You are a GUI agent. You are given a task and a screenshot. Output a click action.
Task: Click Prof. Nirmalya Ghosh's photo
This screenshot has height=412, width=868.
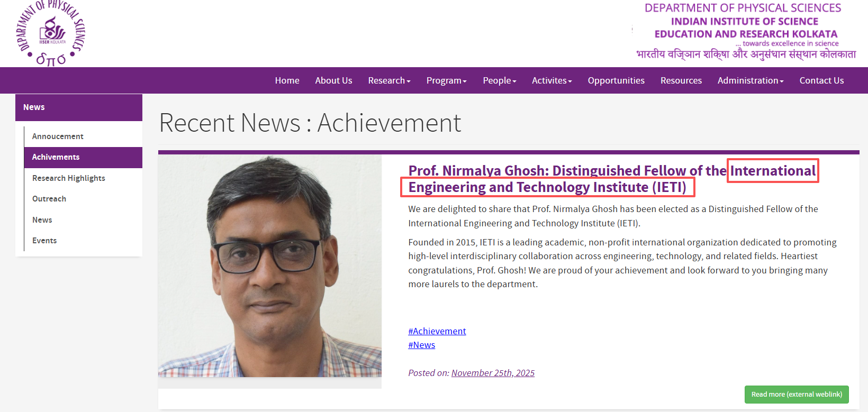pos(269,266)
